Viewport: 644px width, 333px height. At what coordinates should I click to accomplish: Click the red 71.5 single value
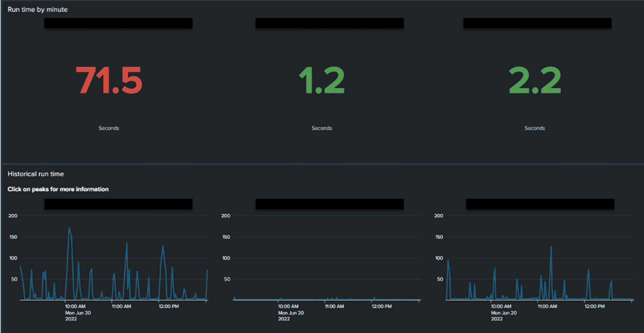point(109,80)
